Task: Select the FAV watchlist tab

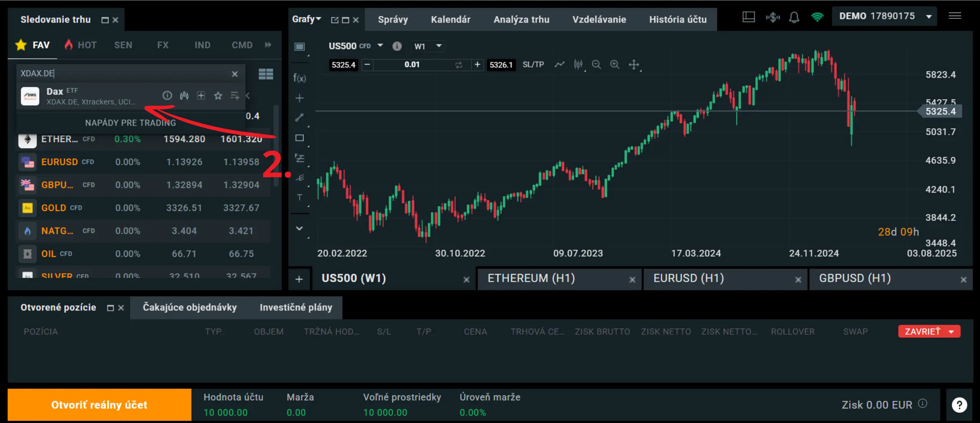Action: point(33,45)
